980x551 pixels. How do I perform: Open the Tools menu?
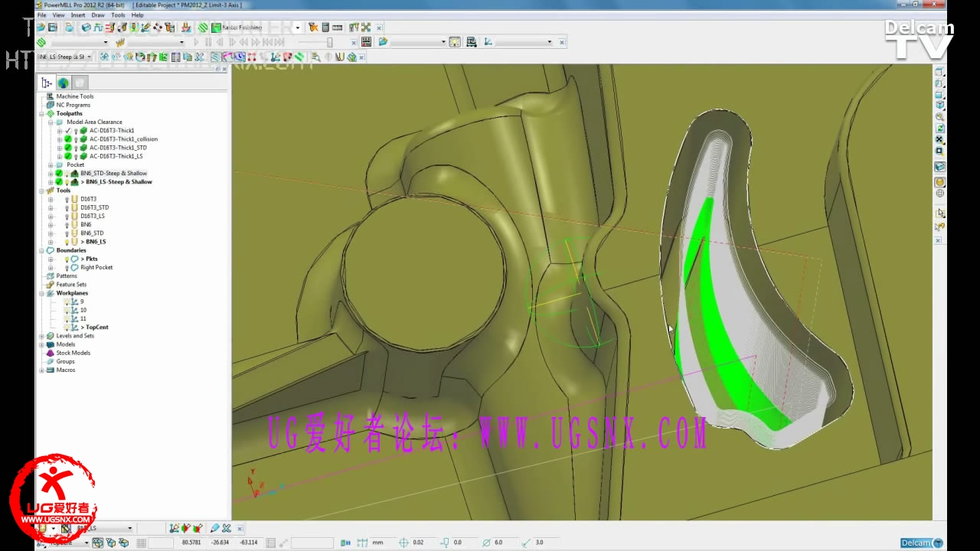[118, 15]
